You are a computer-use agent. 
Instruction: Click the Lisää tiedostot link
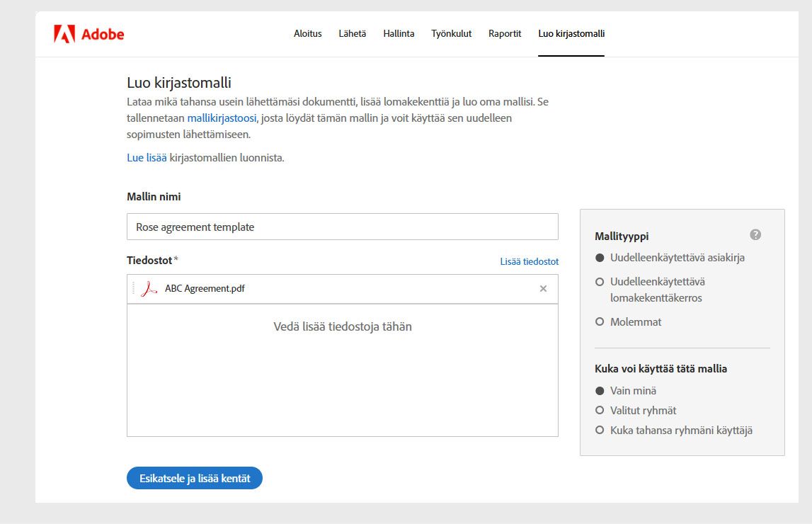point(529,262)
